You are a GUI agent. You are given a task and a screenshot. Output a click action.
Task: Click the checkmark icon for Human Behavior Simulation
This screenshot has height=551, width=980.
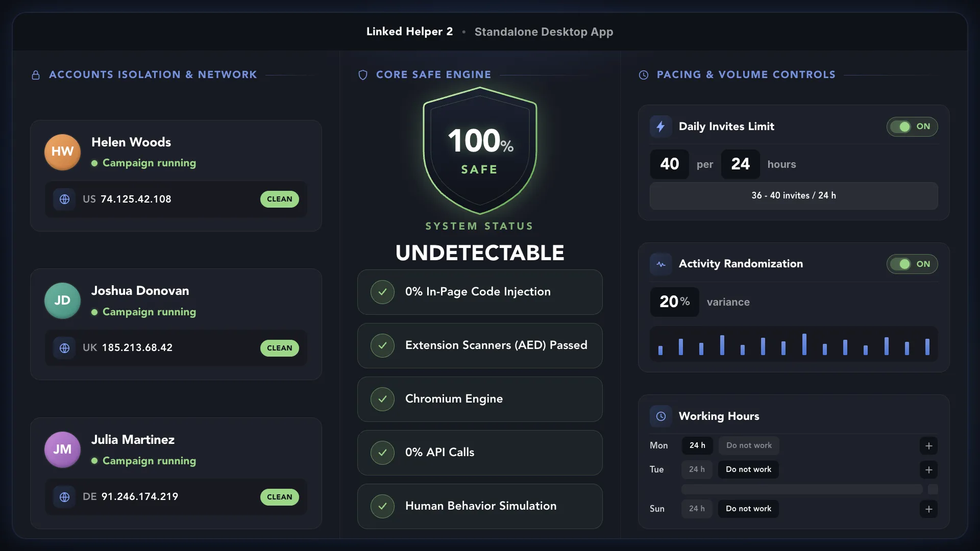382,506
